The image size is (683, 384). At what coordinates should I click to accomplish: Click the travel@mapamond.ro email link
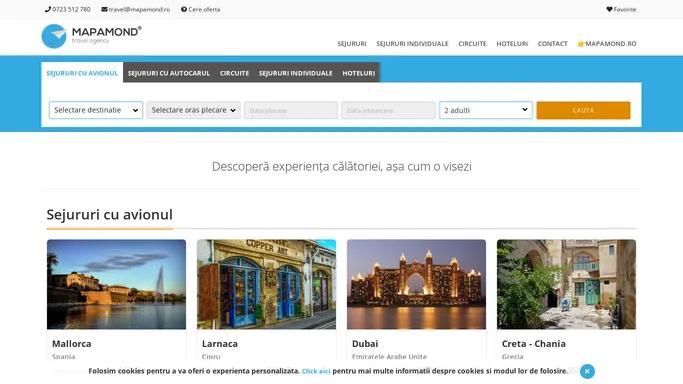tap(139, 9)
